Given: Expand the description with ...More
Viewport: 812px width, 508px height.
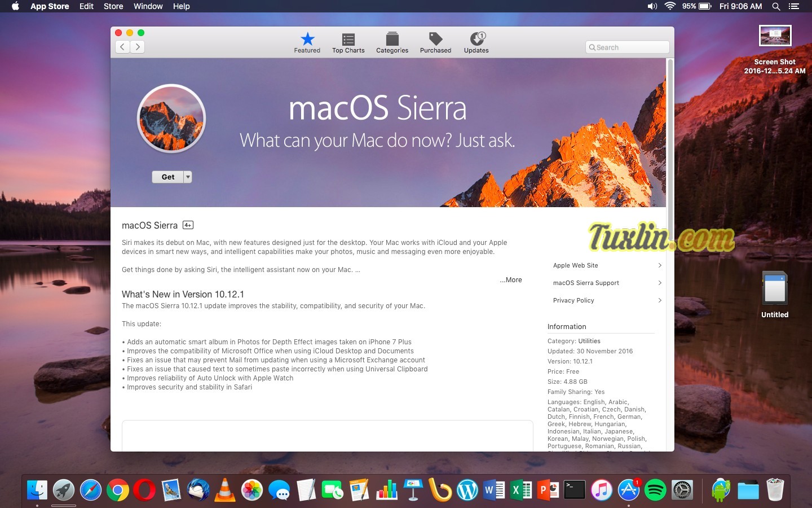Looking at the screenshot, I should [511, 280].
